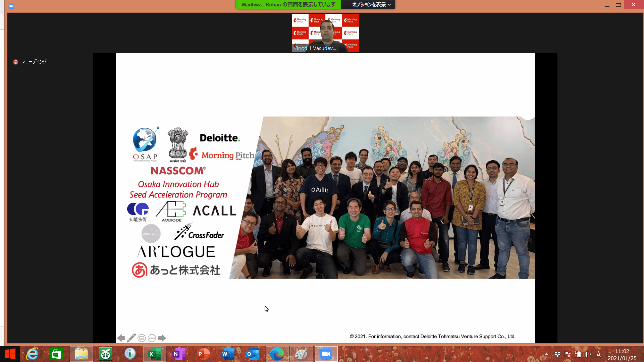Stop the レコーディング recording indicator

pyautogui.click(x=15, y=62)
